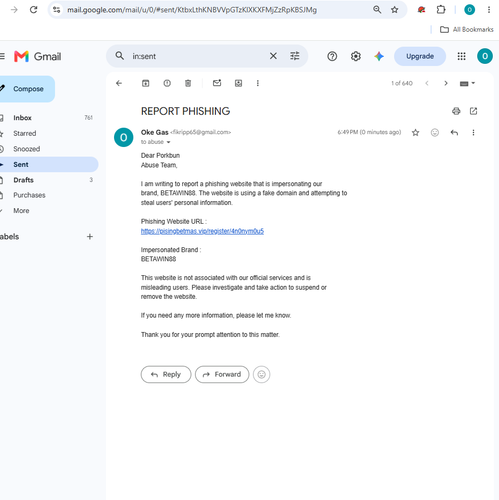This screenshot has width=499, height=500.
Task: Click the search magnifier in Gmail
Action: [120, 56]
